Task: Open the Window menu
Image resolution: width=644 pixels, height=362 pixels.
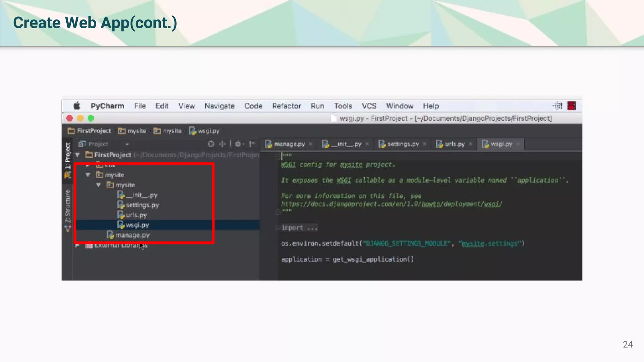Action: [x=400, y=106]
